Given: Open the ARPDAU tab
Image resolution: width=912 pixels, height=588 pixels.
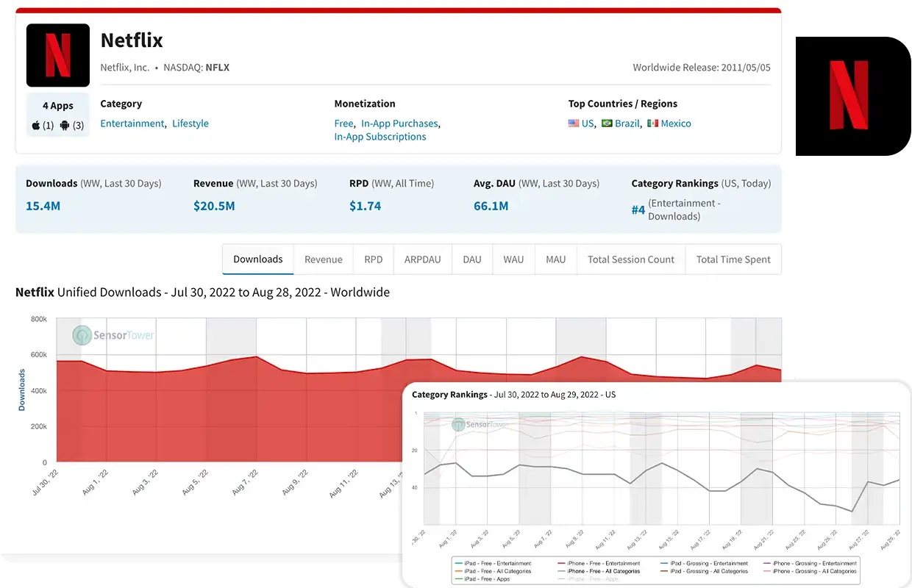Looking at the screenshot, I should click(422, 259).
